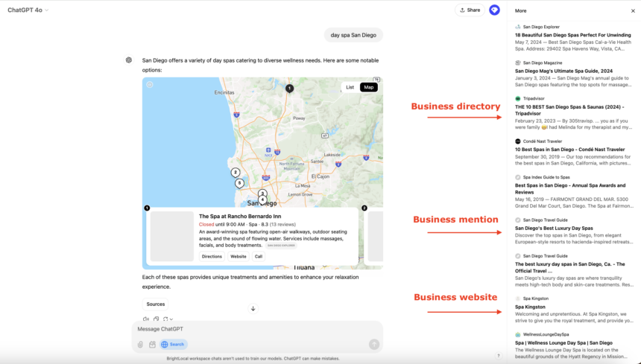Open the Spa Kingston source link
Image resolution: width=641 pixels, height=364 pixels.
(x=530, y=307)
